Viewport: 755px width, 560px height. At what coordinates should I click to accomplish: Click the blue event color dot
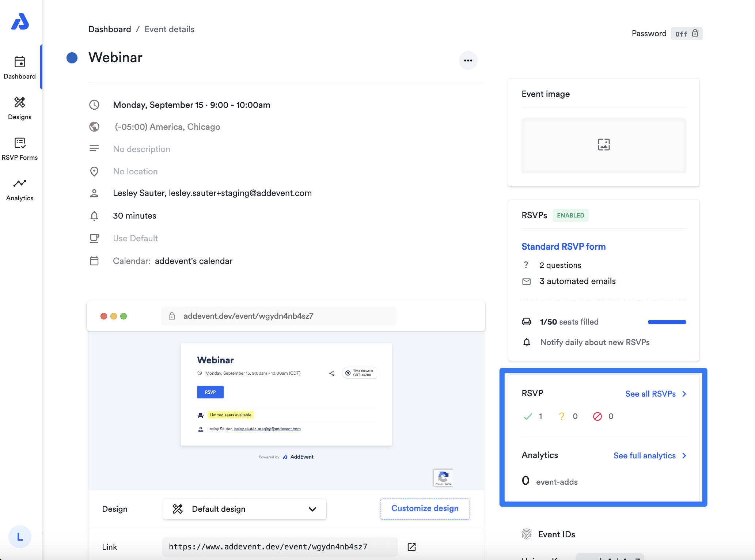pos(72,58)
